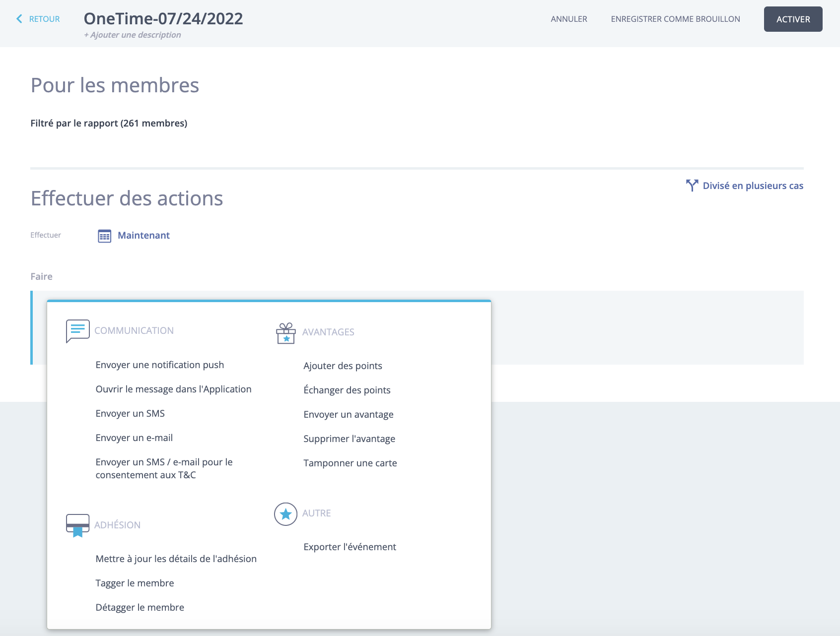Select Ouvrir le message dans l'Application
The width and height of the screenshot is (840, 636).
click(x=173, y=389)
